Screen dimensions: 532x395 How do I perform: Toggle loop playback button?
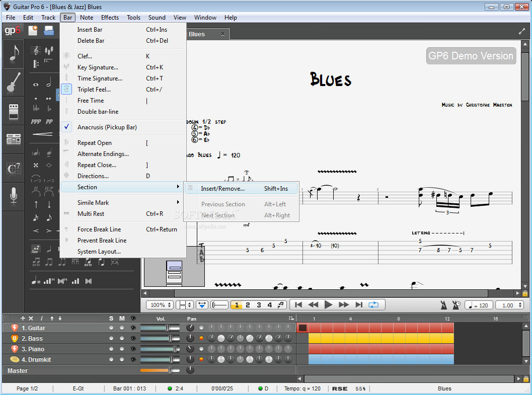click(373, 305)
